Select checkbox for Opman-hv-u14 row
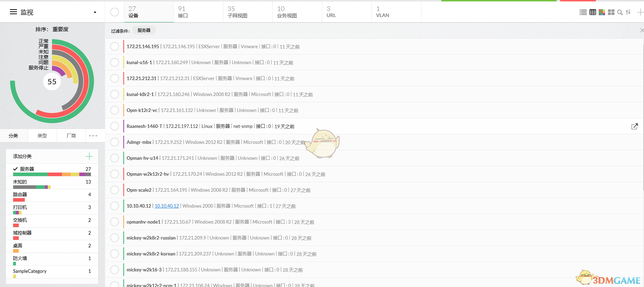The width and height of the screenshot is (644, 287). [x=115, y=158]
